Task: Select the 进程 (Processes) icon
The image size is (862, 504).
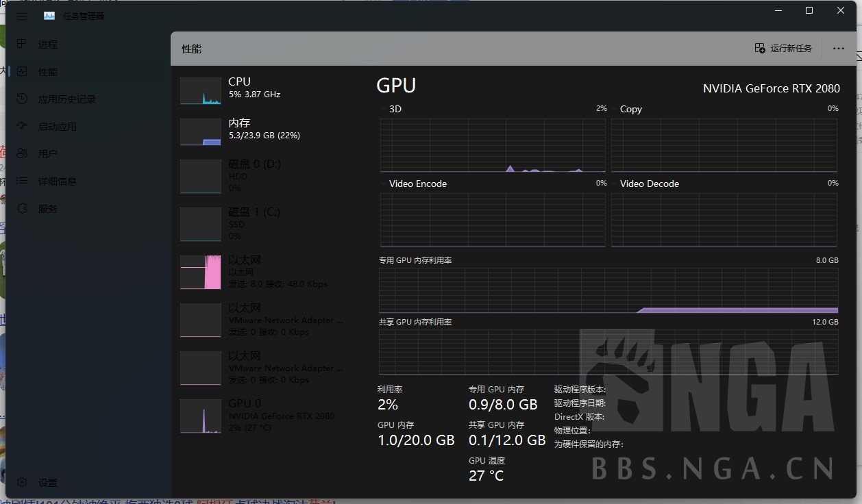Action: [x=42, y=44]
